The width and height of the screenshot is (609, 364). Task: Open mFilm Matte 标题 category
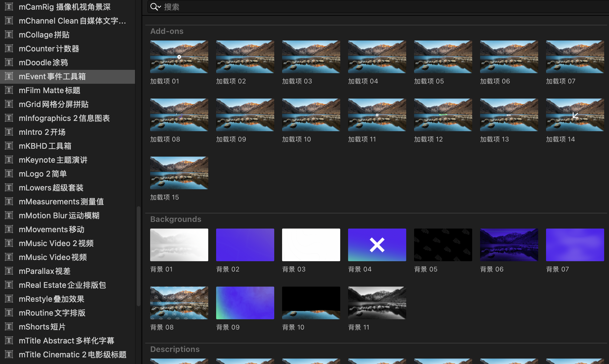click(x=67, y=90)
